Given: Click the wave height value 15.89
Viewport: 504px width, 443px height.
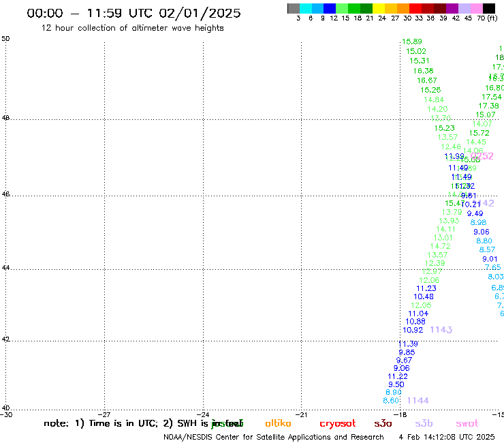Looking at the screenshot, I should tap(412, 42).
